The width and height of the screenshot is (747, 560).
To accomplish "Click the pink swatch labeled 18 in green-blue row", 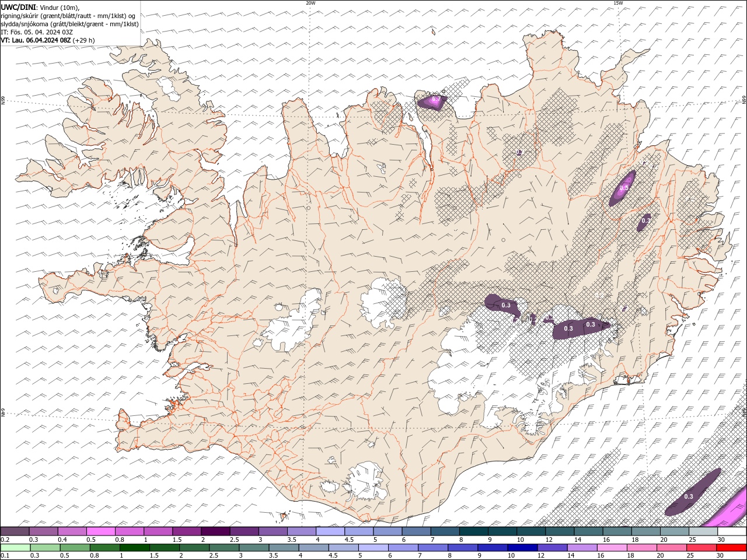I will click(642, 548).
